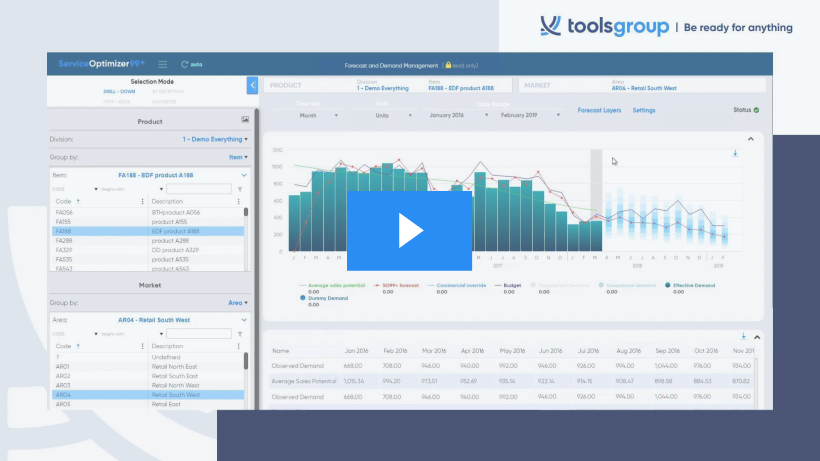The height and width of the screenshot is (461, 820).
Task: Click the Item filter text field
Action: coord(199,189)
